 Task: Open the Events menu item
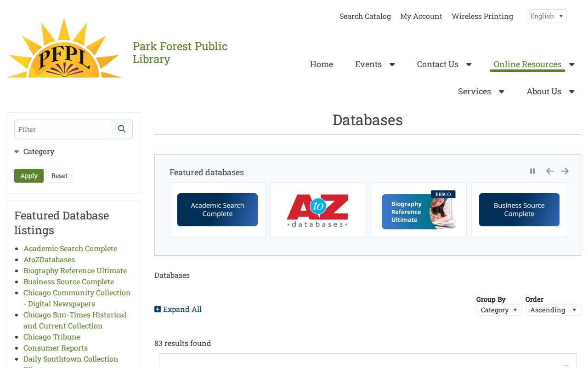368,64
